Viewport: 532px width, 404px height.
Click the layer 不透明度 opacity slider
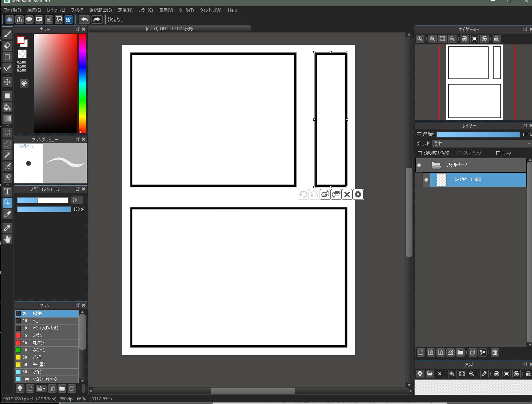(478, 135)
